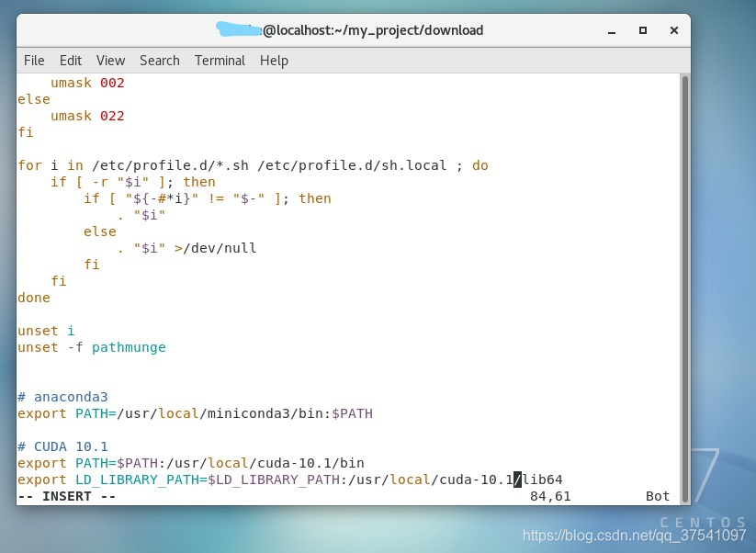Close the terminal window
The width and height of the screenshot is (756, 553).
674,30
